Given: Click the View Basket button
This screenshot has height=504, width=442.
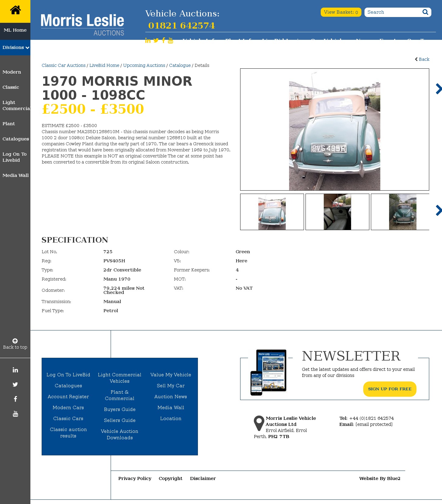Looking at the screenshot, I should pos(341,12).
